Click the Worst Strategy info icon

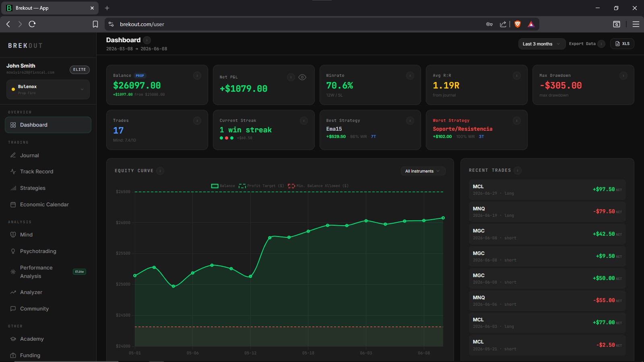click(517, 121)
